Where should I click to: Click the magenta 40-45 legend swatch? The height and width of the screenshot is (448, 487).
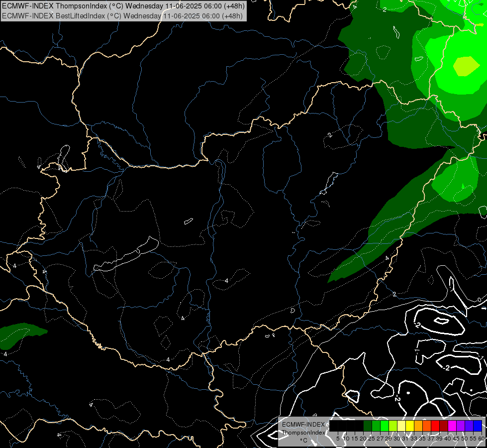[x=452, y=426]
